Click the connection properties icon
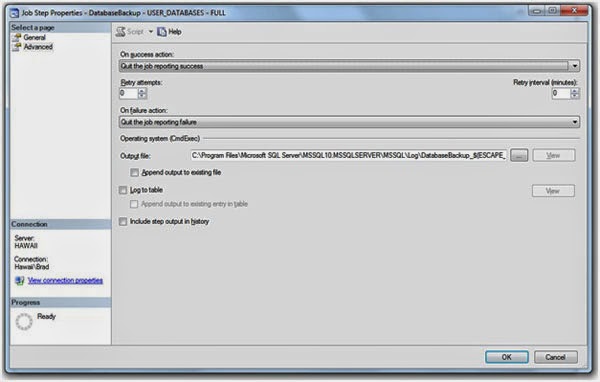 (19, 281)
